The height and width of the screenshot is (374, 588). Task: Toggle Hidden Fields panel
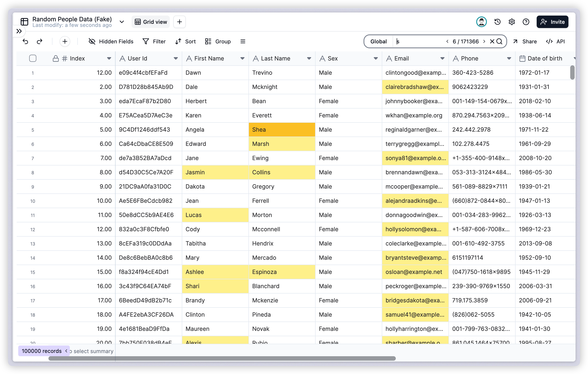point(111,42)
